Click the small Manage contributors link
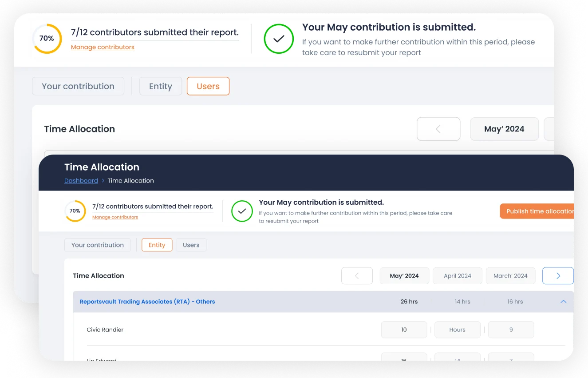The width and height of the screenshot is (588, 378). tap(115, 217)
